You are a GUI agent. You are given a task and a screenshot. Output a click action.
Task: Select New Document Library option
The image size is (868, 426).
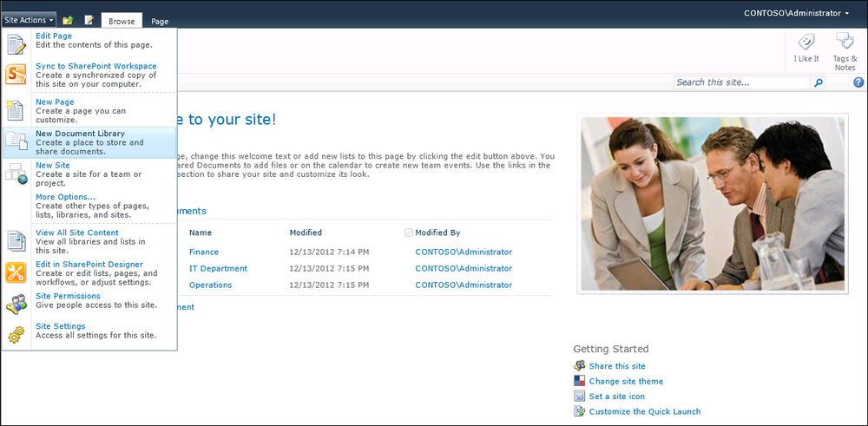(89, 142)
